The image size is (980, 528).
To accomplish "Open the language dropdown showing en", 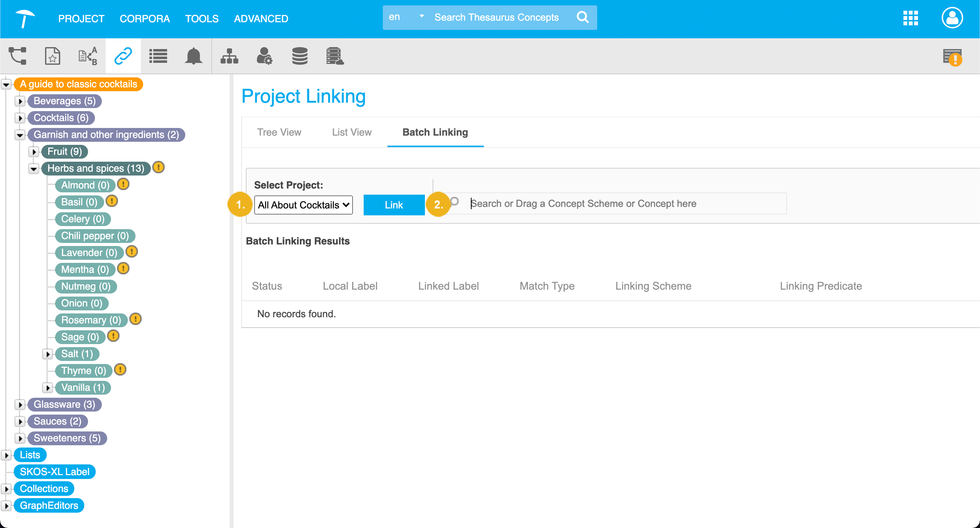I will coord(405,17).
